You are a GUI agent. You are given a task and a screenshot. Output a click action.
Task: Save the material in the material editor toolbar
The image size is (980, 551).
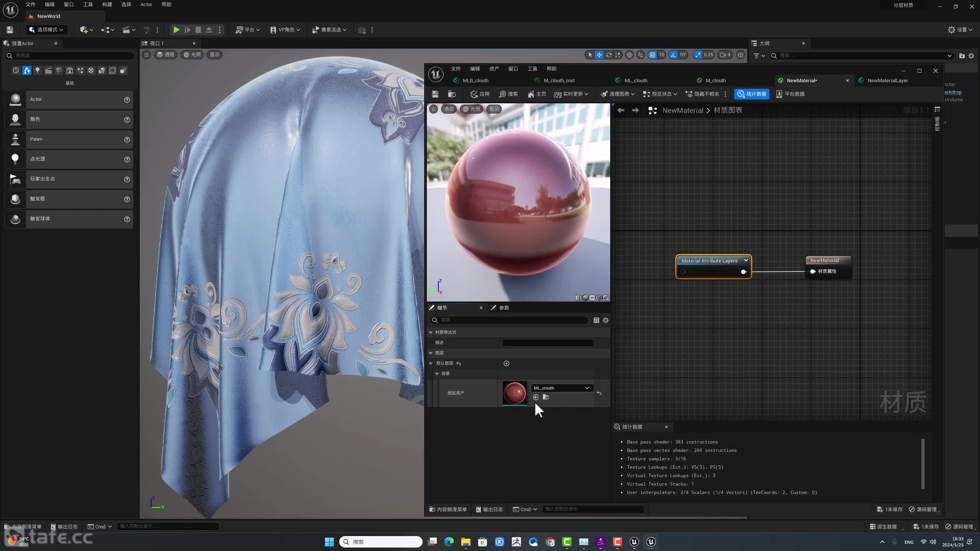(x=435, y=94)
